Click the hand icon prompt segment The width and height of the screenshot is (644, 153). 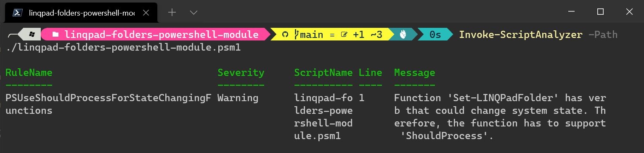point(403,35)
